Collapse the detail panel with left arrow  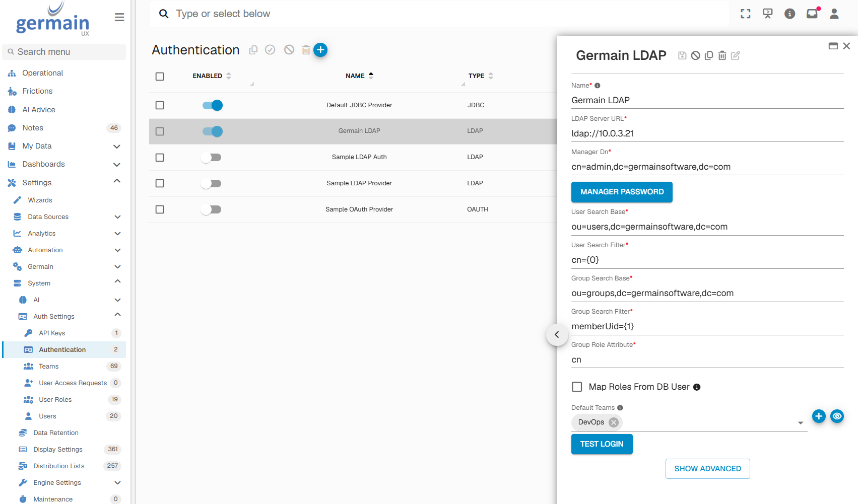coord(557,334)
